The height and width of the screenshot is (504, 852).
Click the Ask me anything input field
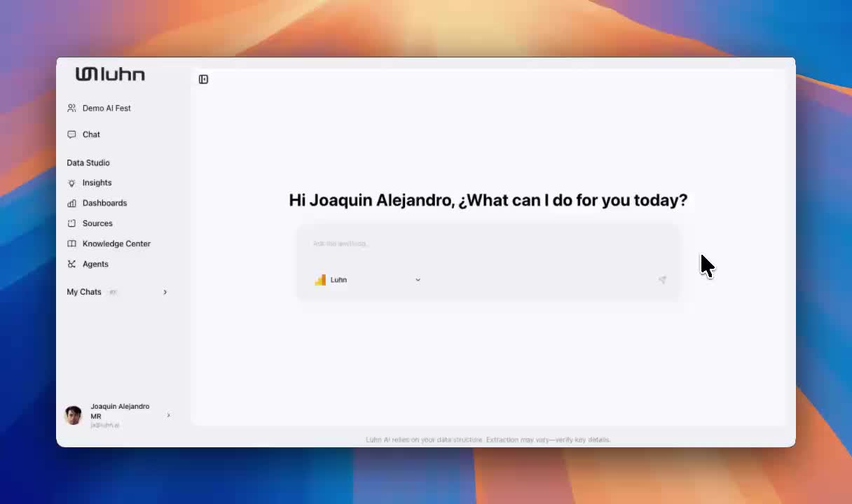tap(488, 244)
